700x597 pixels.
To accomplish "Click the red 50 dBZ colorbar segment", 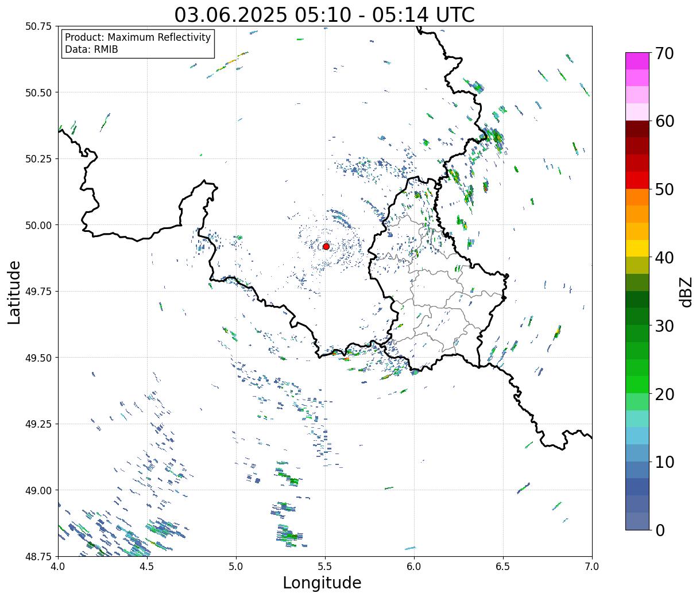I will pyautogui.click(x=637, y=180).
